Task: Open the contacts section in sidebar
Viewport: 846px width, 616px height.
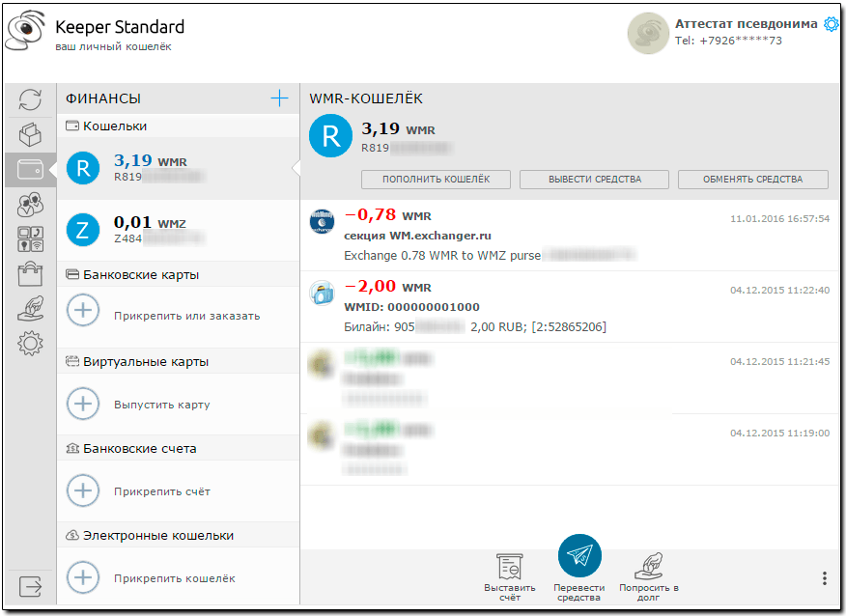Action: [x=30, y=204]
